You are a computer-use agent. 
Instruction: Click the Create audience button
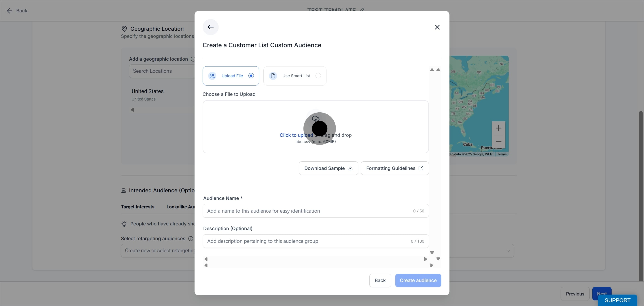418,280
